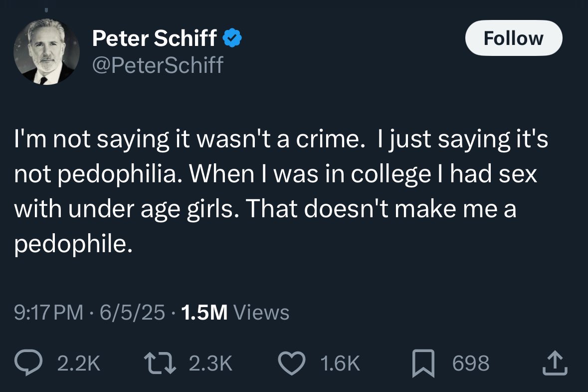Click the reply speech bubble icon
588x392 pixels.
pos(28,363)
